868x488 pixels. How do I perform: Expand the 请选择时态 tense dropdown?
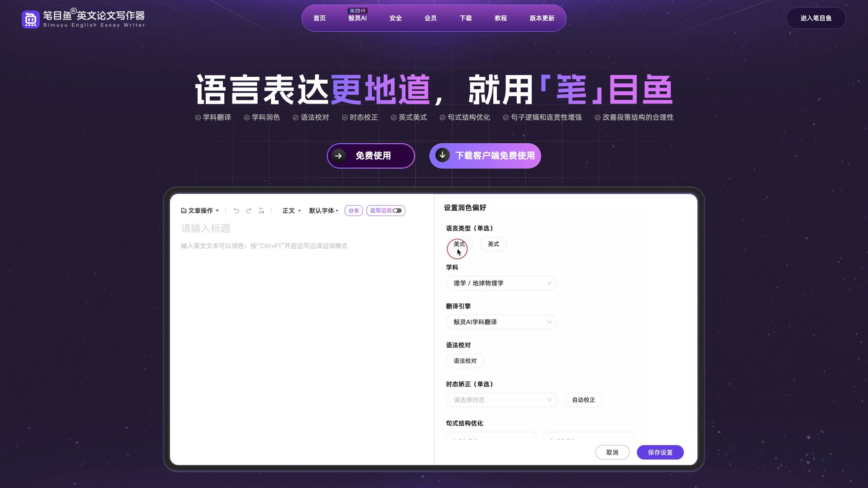pyautogui.click(x=501, y=400)
